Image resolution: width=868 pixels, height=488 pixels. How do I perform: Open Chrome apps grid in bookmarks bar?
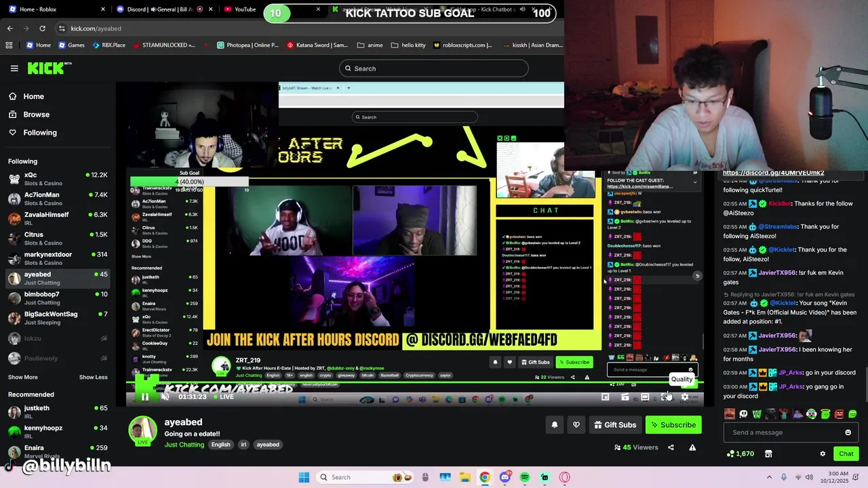[x=9, y=45]
